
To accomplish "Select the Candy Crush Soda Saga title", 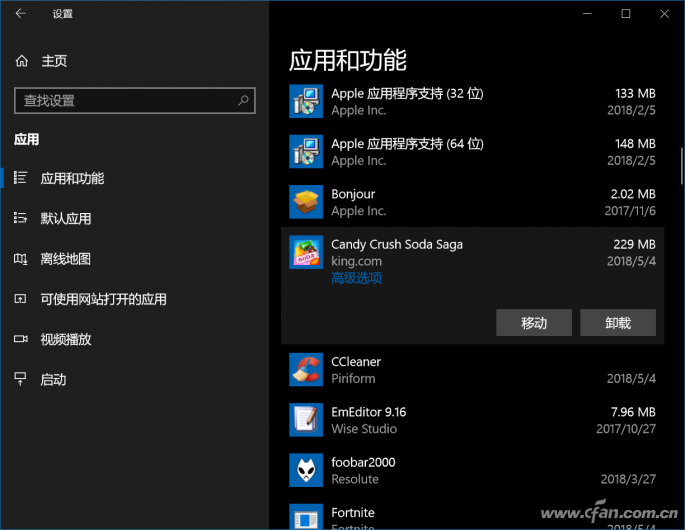I will 397,244.
